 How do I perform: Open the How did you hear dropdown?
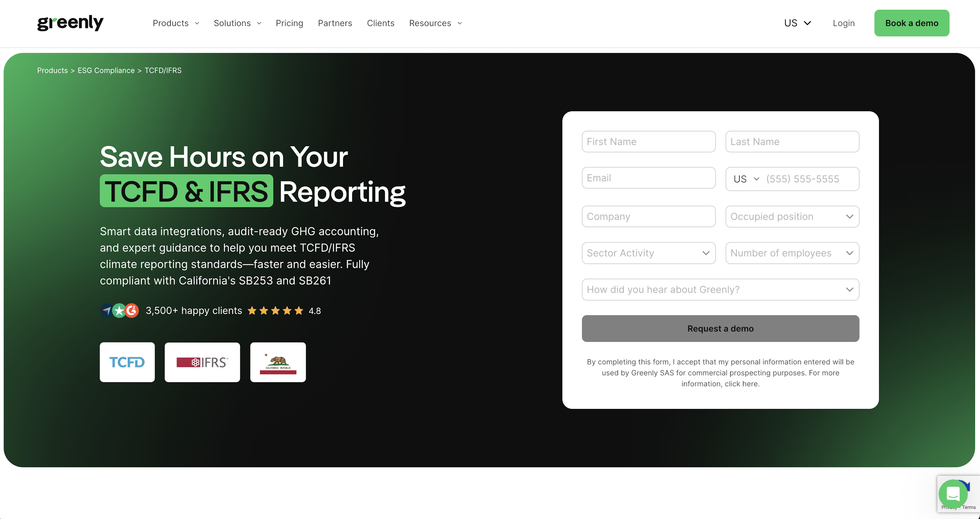pos(720,289)
